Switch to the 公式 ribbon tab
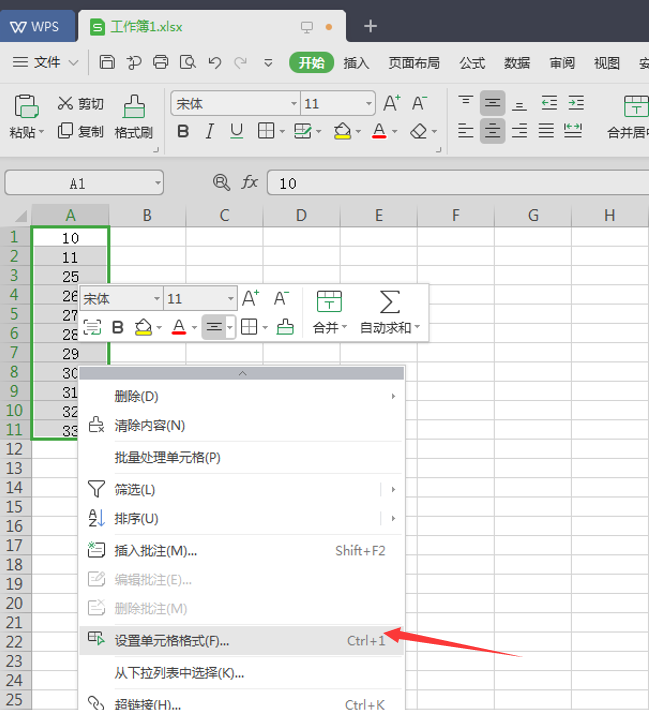The height and width of the screenshot is (710, 650). 472,63
